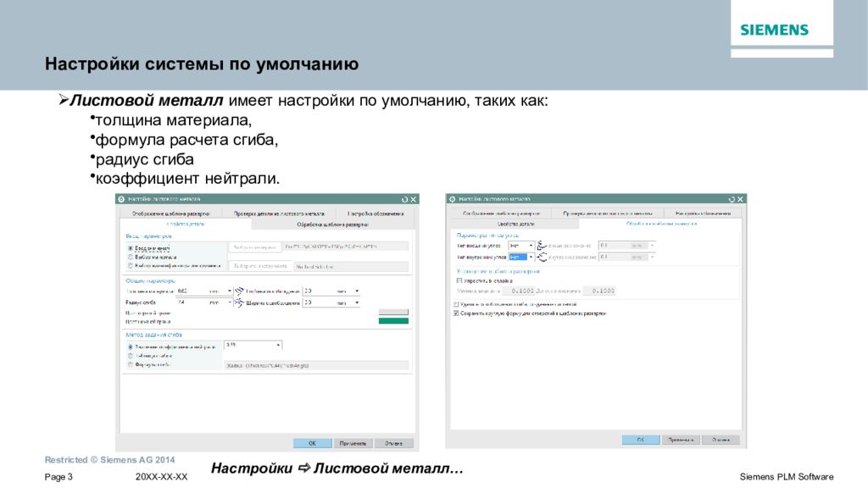Click the outer corner type icon in right dialog
Viewport: 868px width, 488px height.
[x=542, y=245]
